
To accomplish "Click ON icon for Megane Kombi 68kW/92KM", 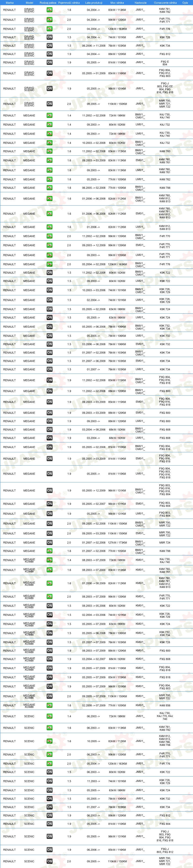I will (50, 660).
